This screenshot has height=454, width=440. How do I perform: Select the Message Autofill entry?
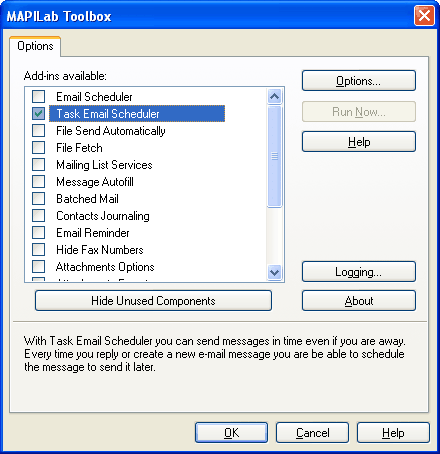tap(95, 182)
